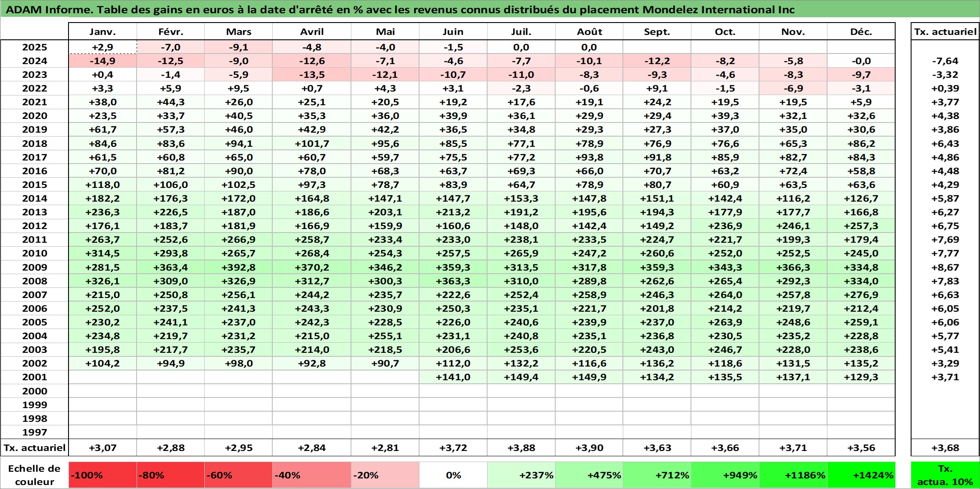Click the +104,2 cell in 2002

[103, 363]
